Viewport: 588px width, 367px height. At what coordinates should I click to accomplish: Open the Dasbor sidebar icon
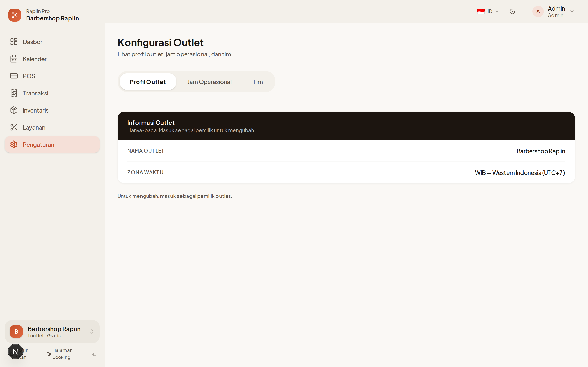point(14,42)
